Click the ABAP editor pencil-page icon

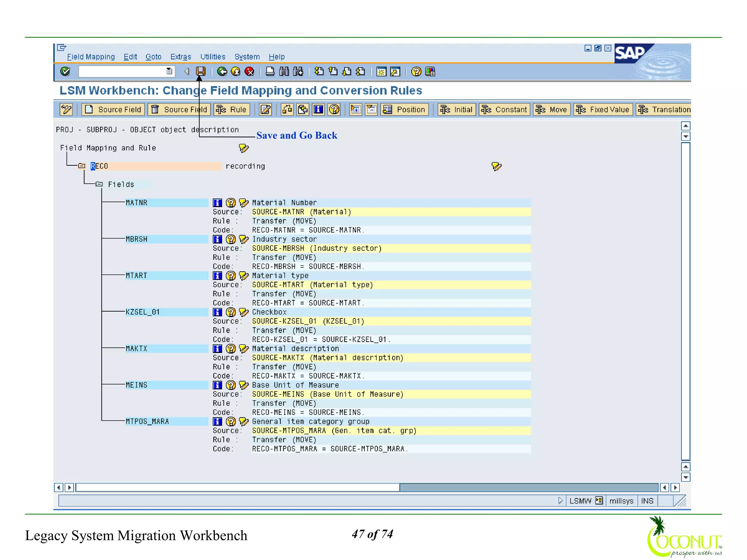click(x=266, y=109)
